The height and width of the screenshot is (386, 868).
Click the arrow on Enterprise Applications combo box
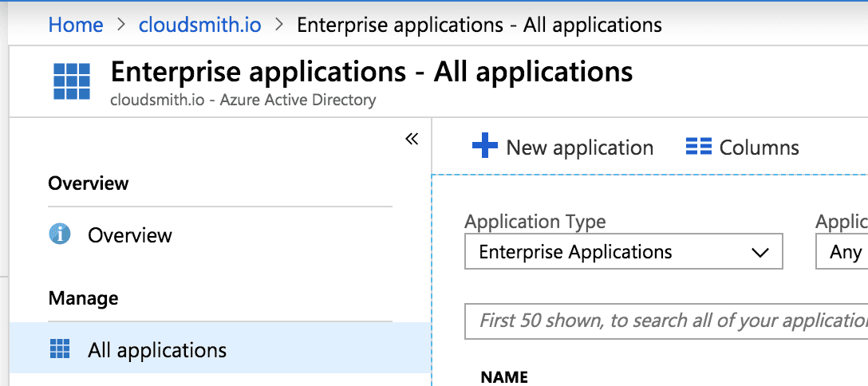(x=759, y=253)
